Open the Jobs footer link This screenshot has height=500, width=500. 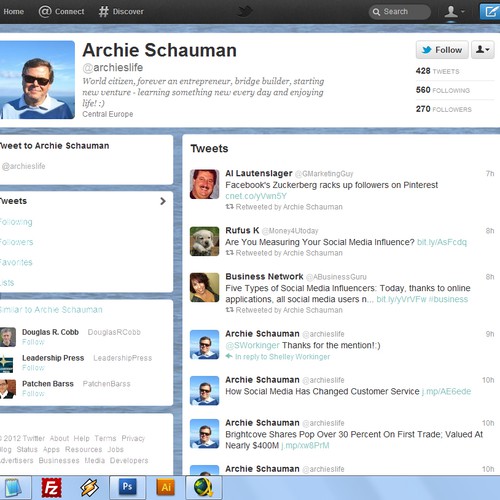point(115,449)
